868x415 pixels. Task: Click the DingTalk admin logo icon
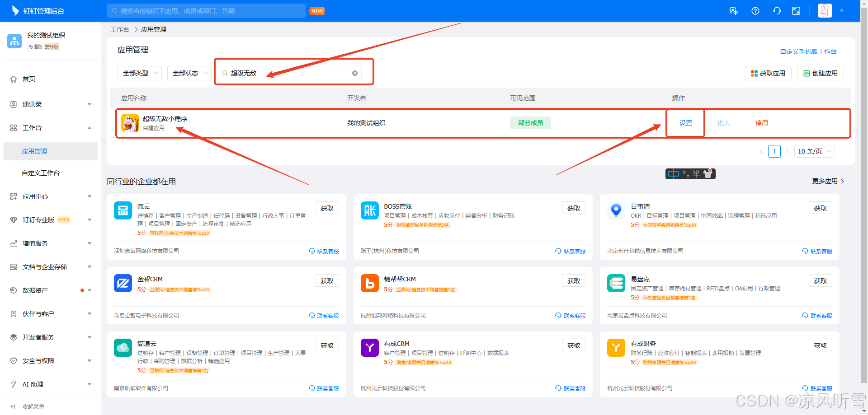pyautogui.click(x=15, y=10)
